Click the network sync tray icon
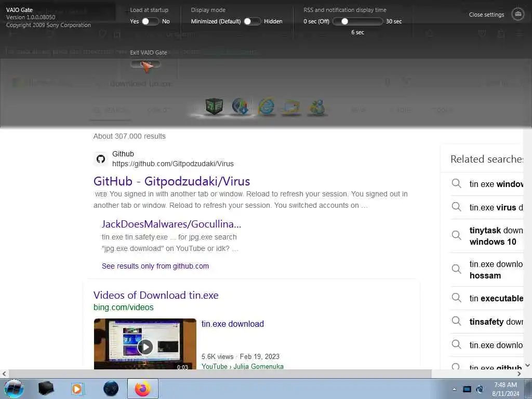532x399 pixels. pos(480,389)
